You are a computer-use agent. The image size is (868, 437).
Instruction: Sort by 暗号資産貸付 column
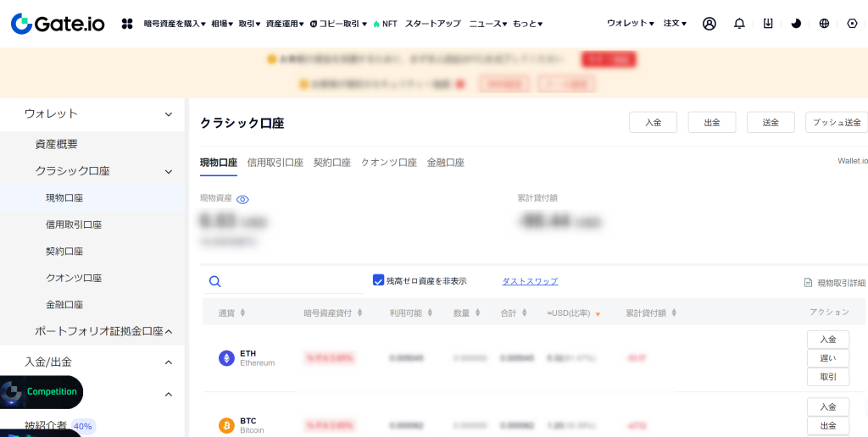pyautogui.click(x=359, y=313)
